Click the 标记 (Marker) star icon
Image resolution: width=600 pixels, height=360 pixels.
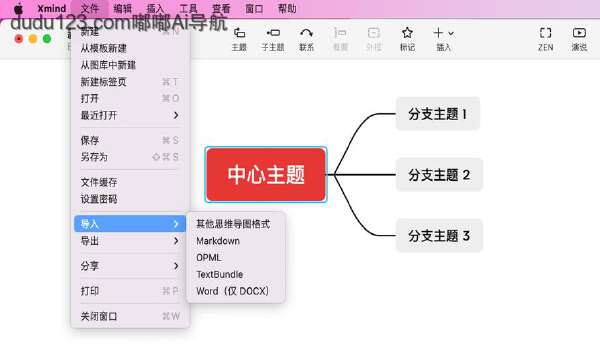click(407, 33)
